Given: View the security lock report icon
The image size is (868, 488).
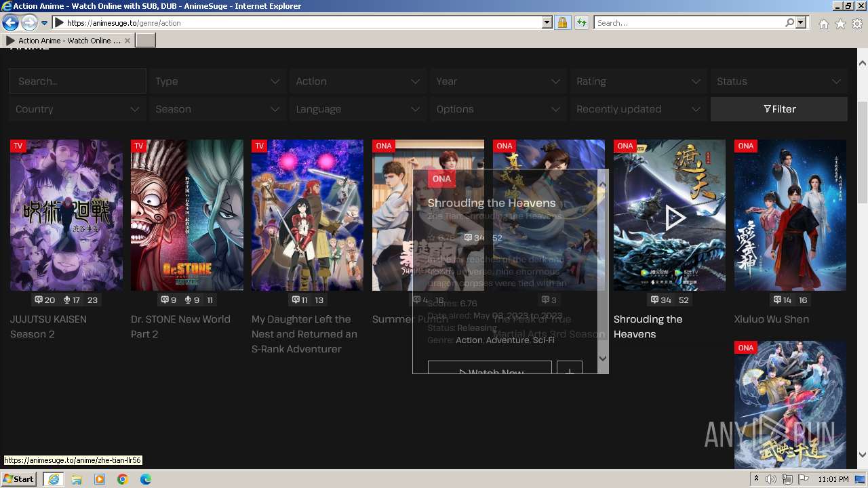Looking at the screenshot, I should [562, 23].
